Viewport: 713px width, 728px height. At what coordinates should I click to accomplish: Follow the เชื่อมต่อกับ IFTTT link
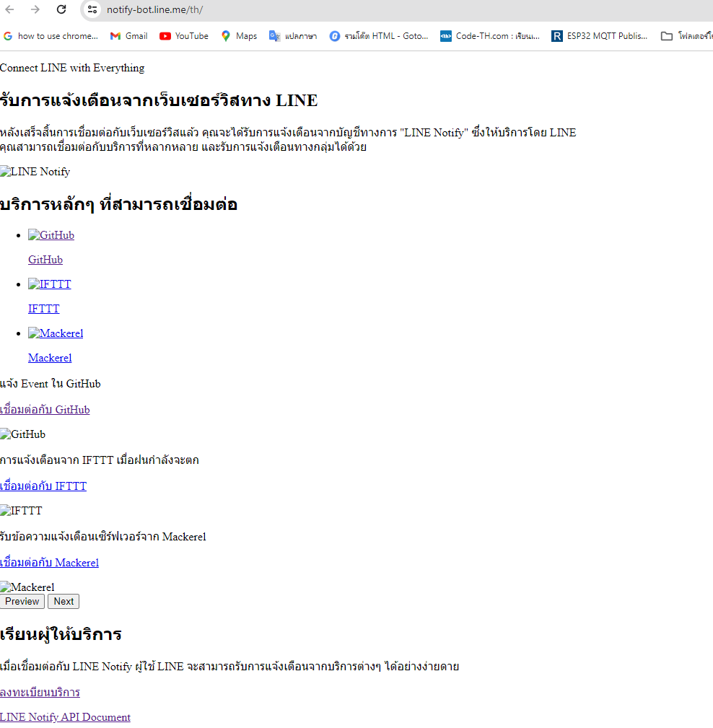[x=43, y=486]
